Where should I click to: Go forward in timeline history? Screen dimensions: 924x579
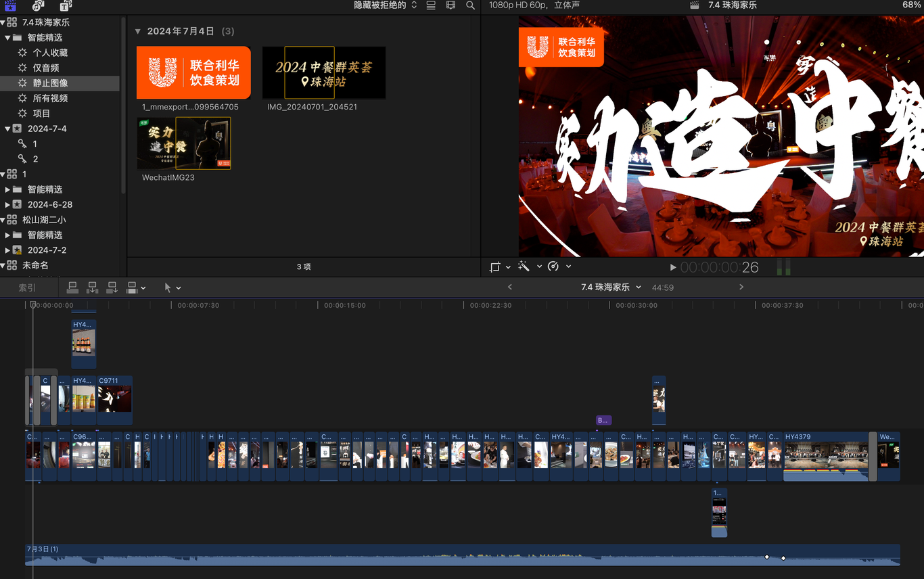741,287
